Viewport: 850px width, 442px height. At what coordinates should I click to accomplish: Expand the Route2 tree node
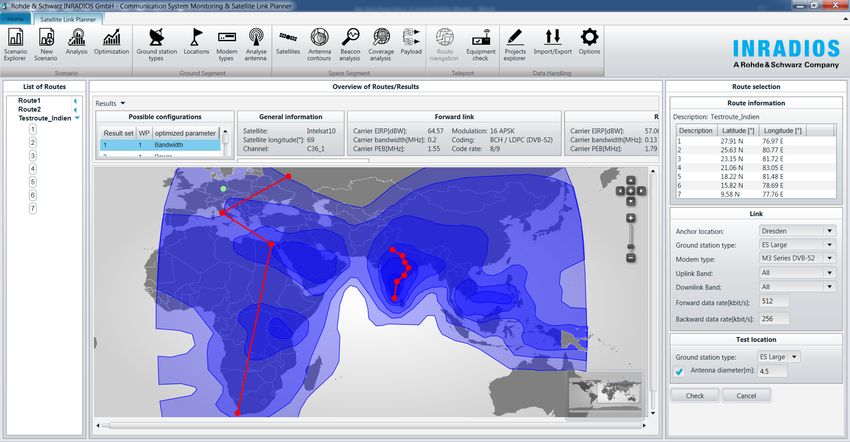pyautogui.click(x=75, y=110)
